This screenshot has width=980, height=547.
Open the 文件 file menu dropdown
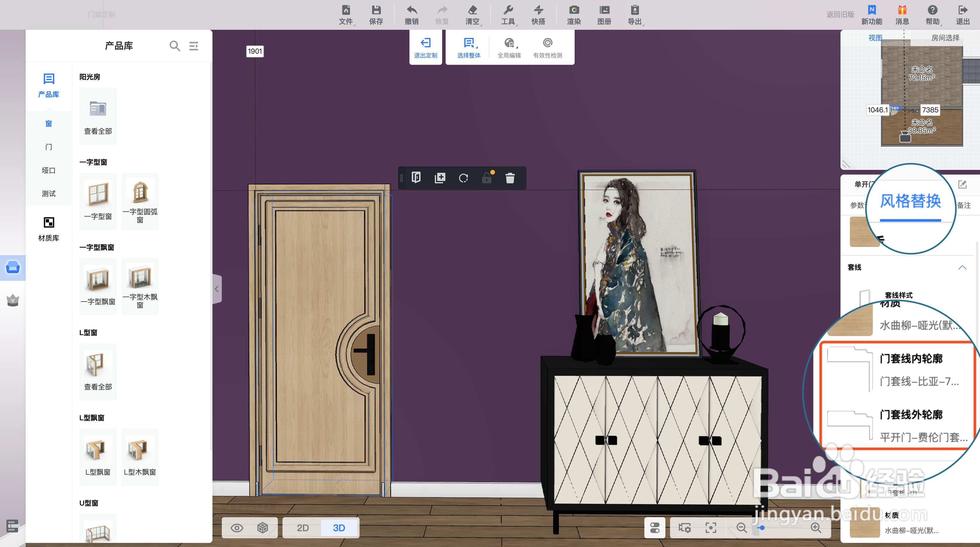click(346, 15)
